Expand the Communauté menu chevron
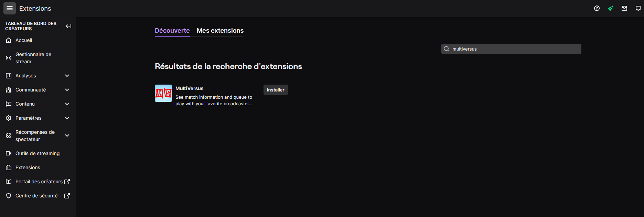 click(67, 90)
